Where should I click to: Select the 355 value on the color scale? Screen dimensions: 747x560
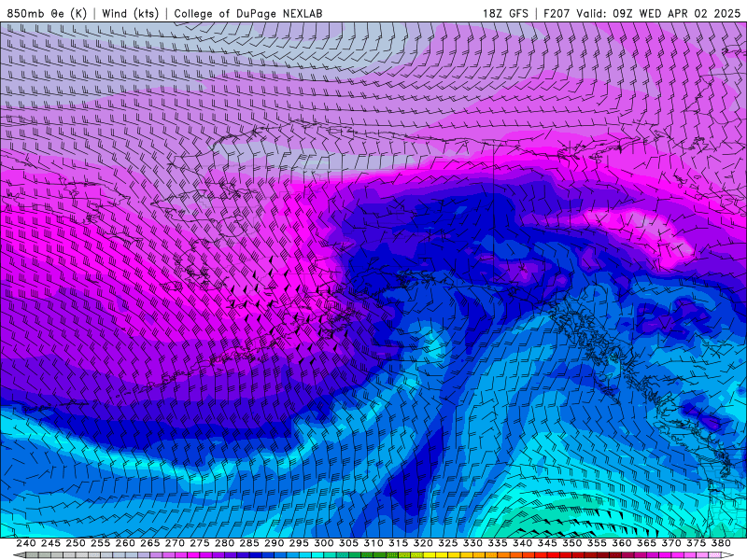(597, 543)
